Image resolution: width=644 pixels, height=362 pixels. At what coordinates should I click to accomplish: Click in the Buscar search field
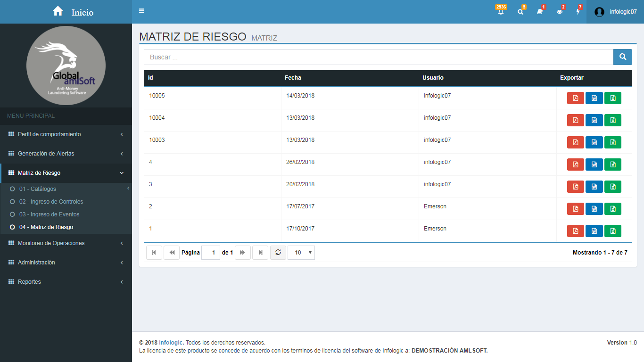(x=378, y=57)
